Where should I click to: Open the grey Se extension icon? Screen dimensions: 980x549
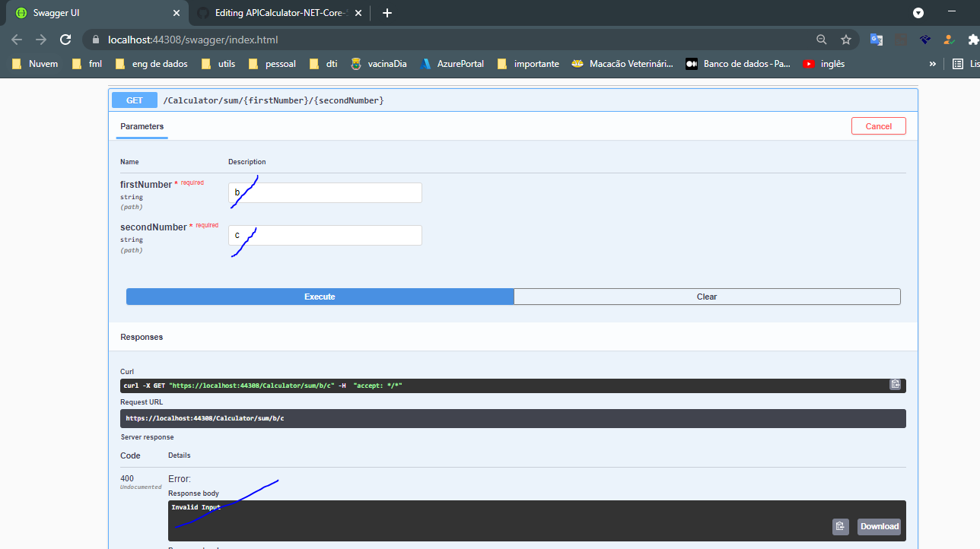pos(901,40)
